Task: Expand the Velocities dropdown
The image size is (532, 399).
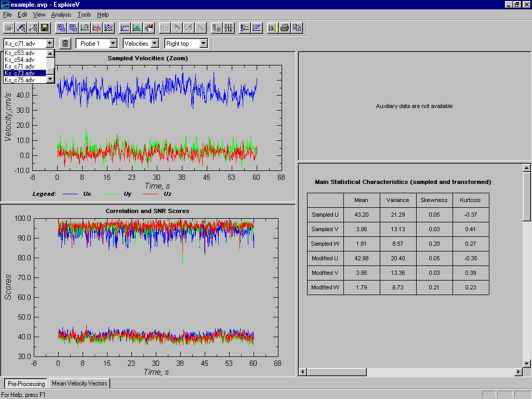Action: coord(154,44)
